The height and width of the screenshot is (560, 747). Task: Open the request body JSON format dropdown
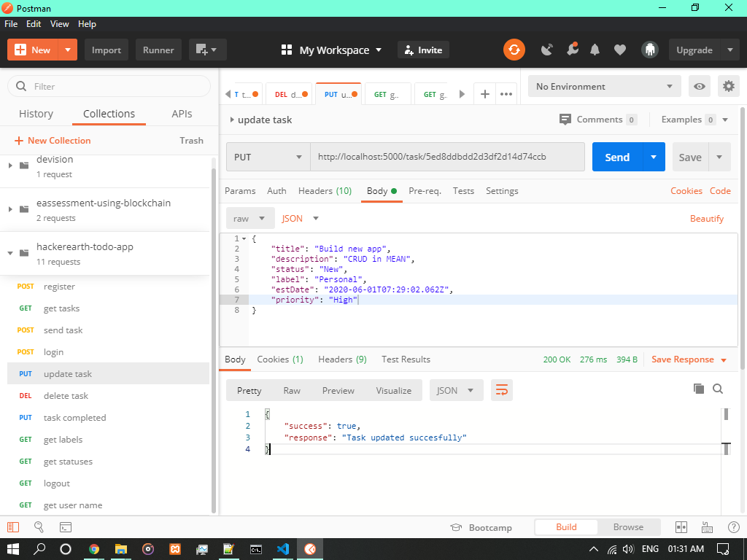[x=300, y=219]
